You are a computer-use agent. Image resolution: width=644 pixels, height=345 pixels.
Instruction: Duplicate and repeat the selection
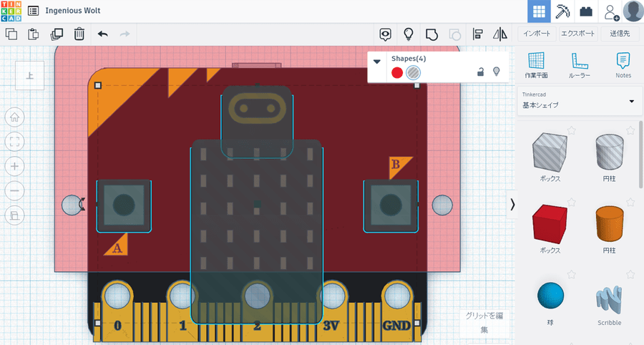point(57,34)
